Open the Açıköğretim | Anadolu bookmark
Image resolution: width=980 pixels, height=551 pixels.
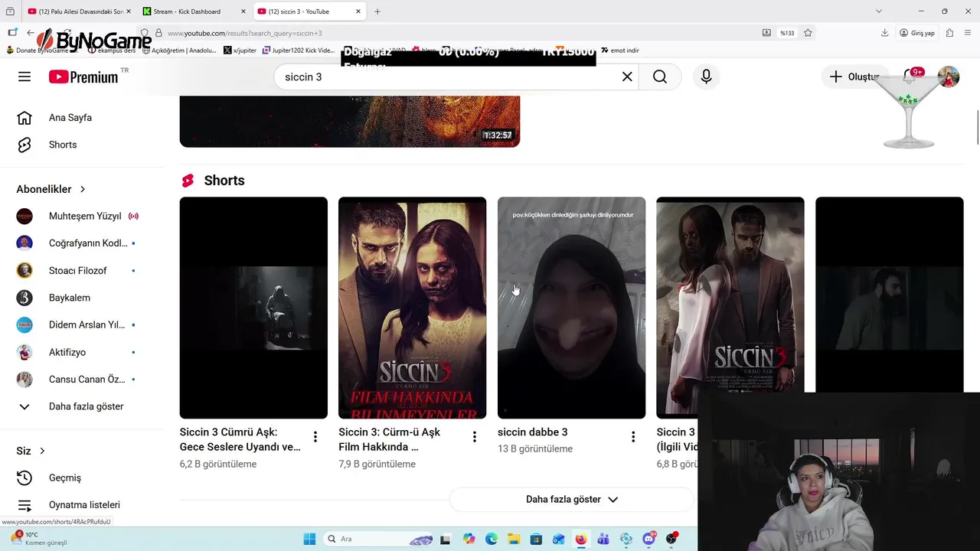click(179, 51)
